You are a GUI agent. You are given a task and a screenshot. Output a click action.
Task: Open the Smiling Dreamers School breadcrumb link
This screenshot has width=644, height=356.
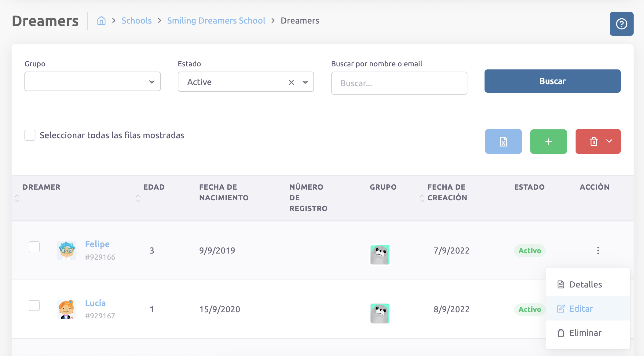point(216,21)
